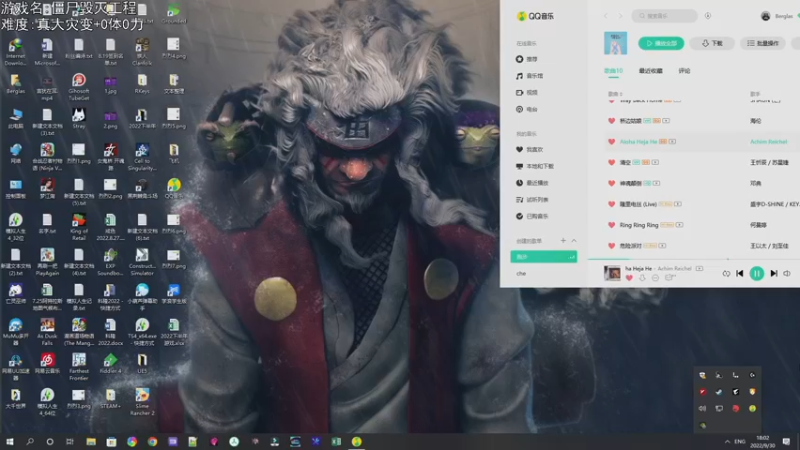Open King of Retail desktop shortcut
This screenshot has height=450, width=800.
tap(79, 227)
